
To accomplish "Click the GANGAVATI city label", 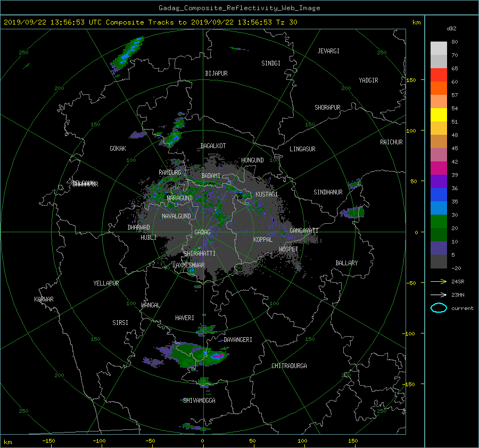I will (304, 231).
